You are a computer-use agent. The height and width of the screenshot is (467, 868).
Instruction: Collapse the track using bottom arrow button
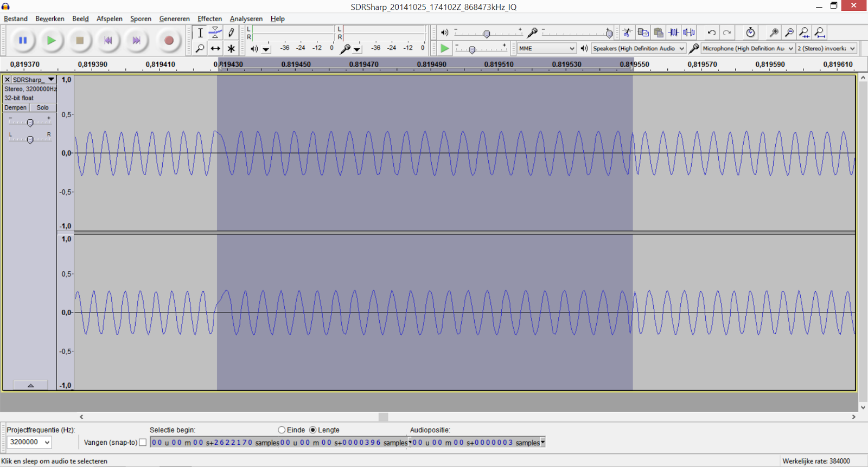pyautogui.click(x=30, y=385)
